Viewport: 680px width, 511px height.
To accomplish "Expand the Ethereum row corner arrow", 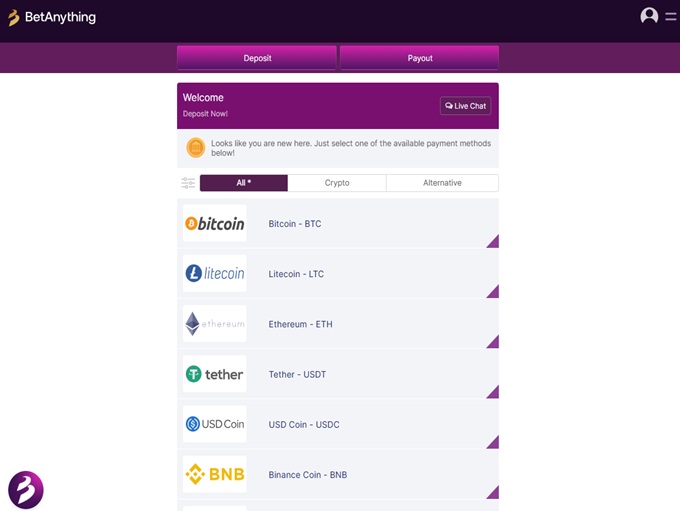I will point(493,342).
